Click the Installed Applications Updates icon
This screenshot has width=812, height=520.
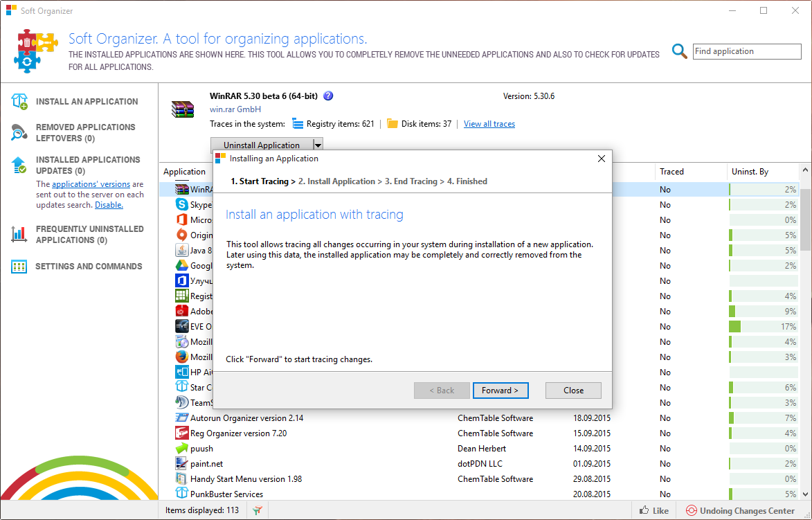tap(19, 165)
